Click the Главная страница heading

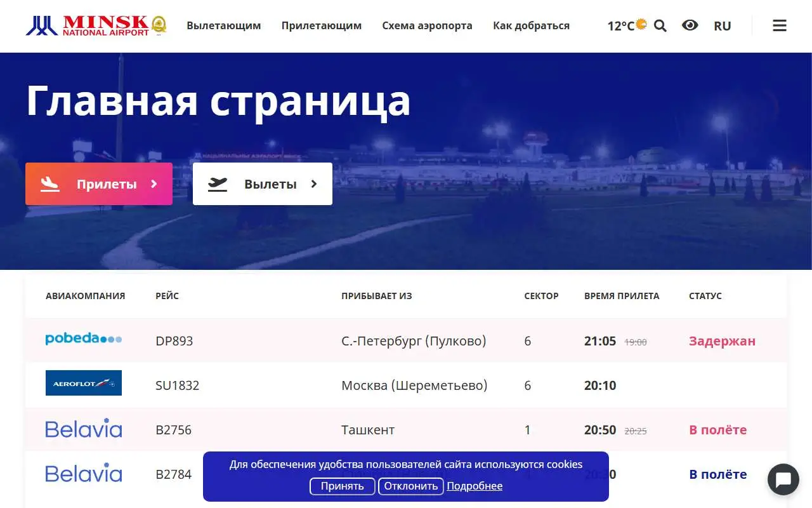point(218,100)
